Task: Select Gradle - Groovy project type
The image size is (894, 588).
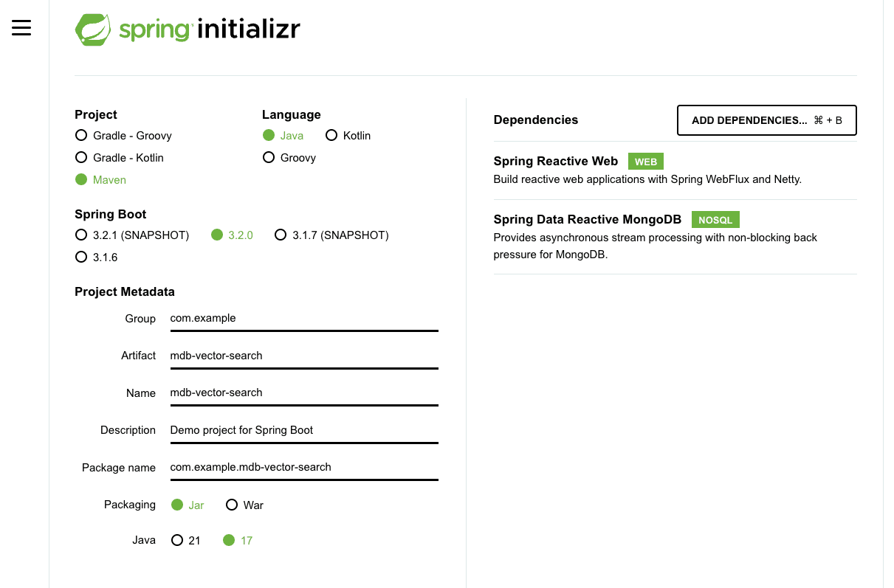Action: [x=81, y=136]
